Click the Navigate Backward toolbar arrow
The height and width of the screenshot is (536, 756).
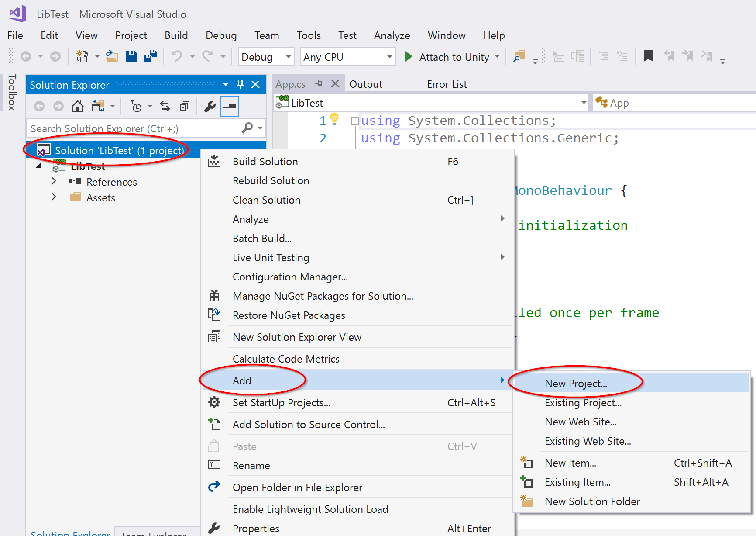[26, 57]
